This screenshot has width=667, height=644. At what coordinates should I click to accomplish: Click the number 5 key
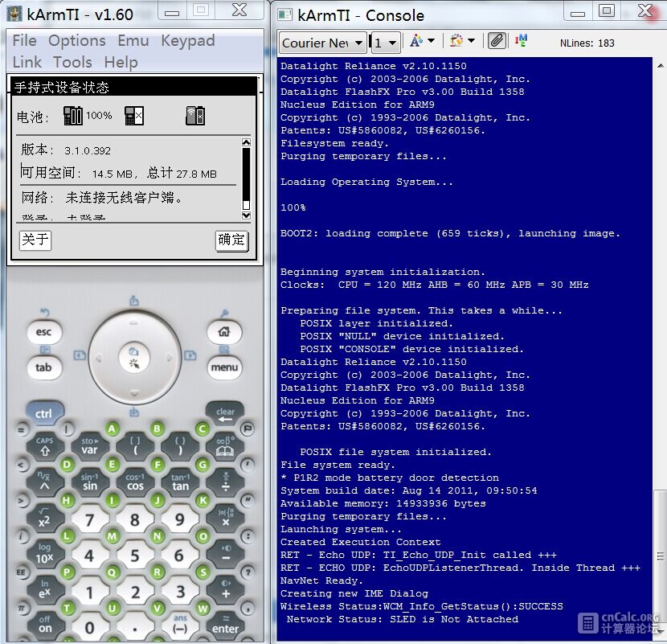point(135,555)
